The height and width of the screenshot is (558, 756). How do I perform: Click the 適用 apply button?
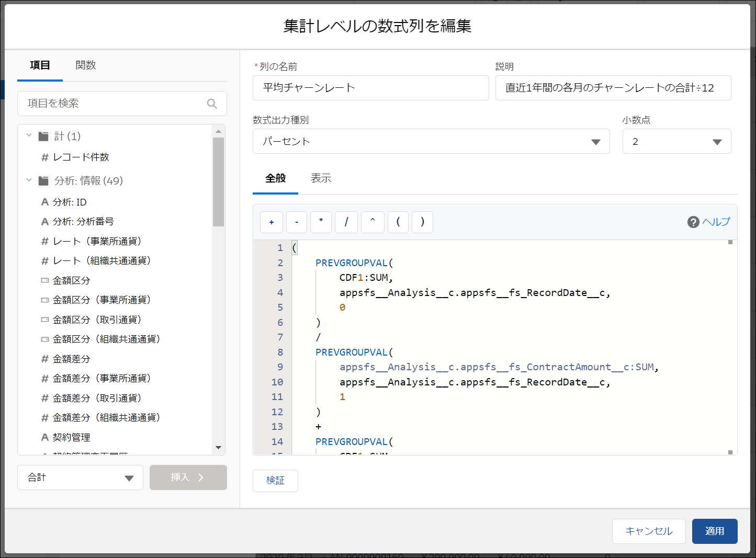tap(714, 531)
